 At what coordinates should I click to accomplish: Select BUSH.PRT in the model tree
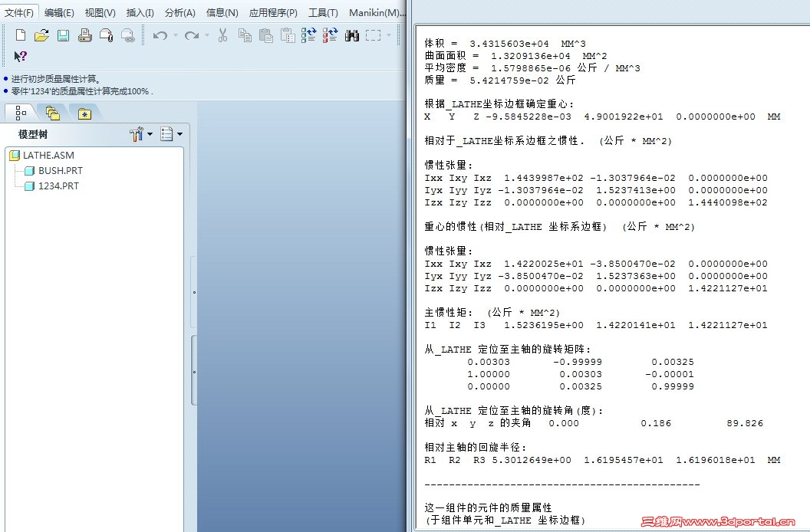(61, 171)
